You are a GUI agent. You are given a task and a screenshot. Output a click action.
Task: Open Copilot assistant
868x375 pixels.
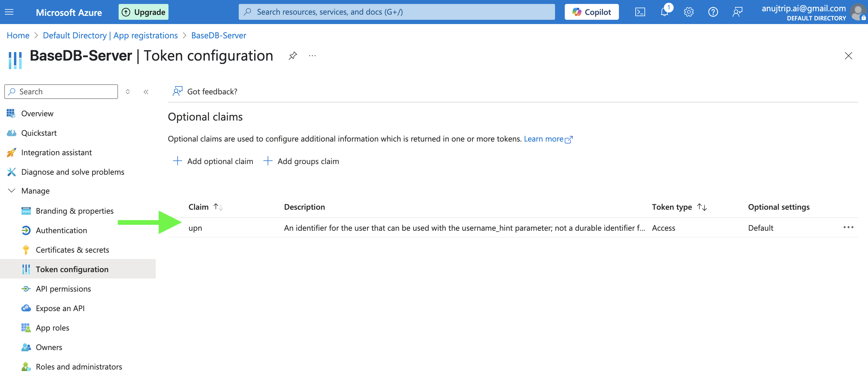pos(591,12)
